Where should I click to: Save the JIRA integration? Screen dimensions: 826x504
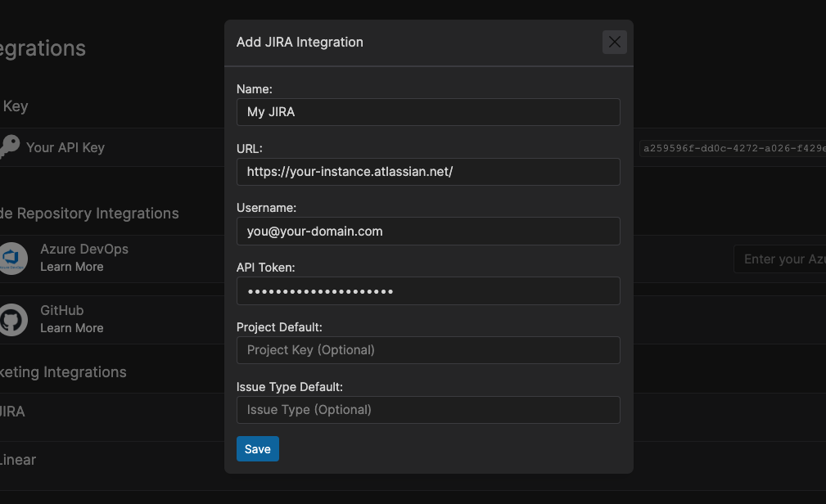pyautogui.click(x=258, y=448)
